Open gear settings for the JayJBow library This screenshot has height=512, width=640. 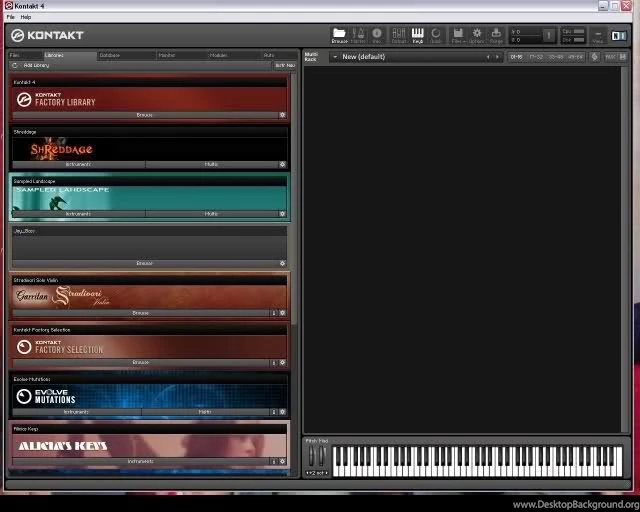click(282, 263)
